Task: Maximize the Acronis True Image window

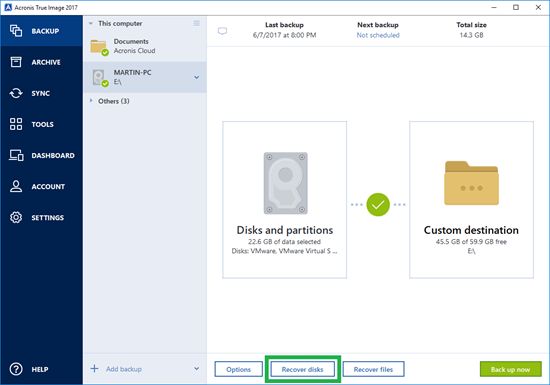Action: pos(516,7)
